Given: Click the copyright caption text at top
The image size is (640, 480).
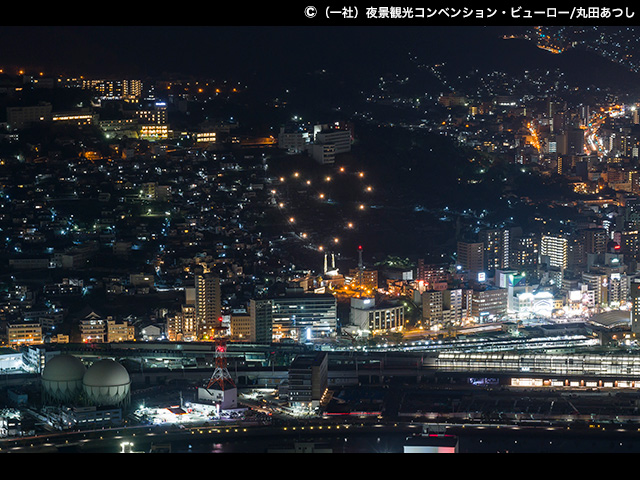Looking at the screenshot, I should [x=469, y=12].
